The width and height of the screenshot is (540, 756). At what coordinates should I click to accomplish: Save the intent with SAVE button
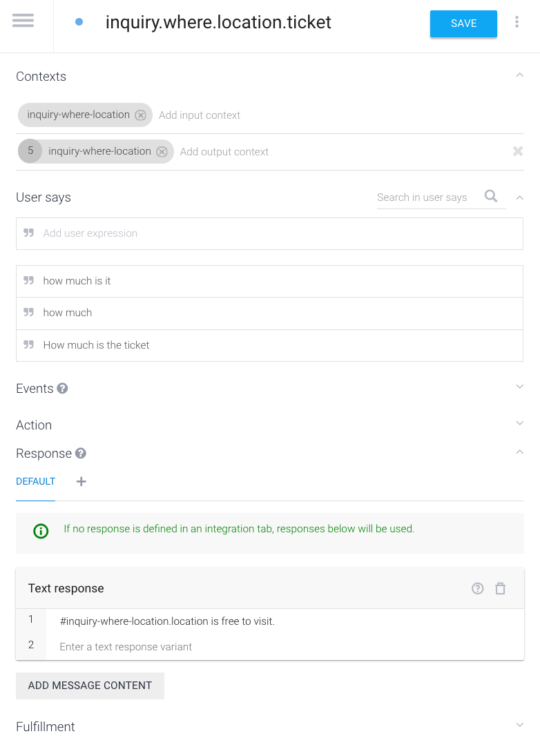pyautogui.click(x=463, y=23)
